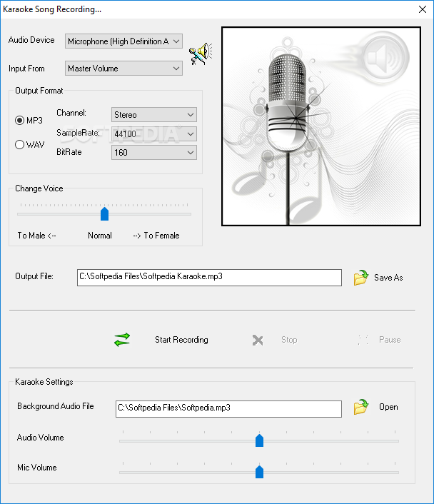Click the 'Audio Volume' label

(41, 438)
